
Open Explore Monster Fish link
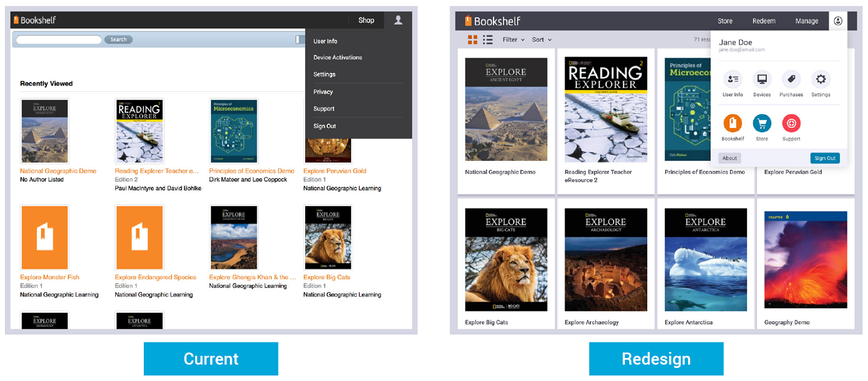tap(50, 277)
